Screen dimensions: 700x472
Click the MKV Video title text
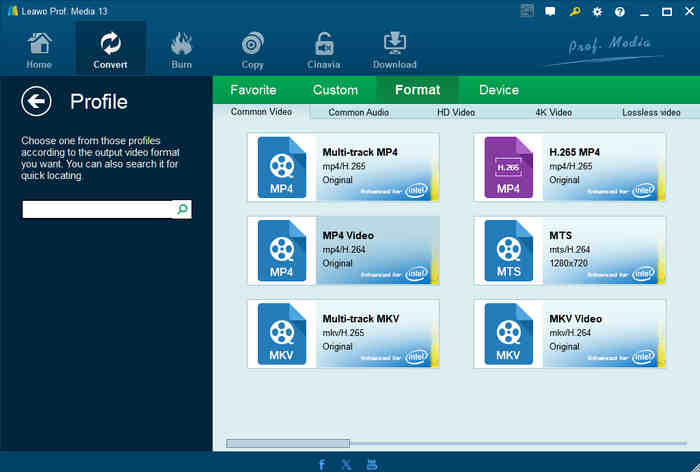click(x=575, y=319)
